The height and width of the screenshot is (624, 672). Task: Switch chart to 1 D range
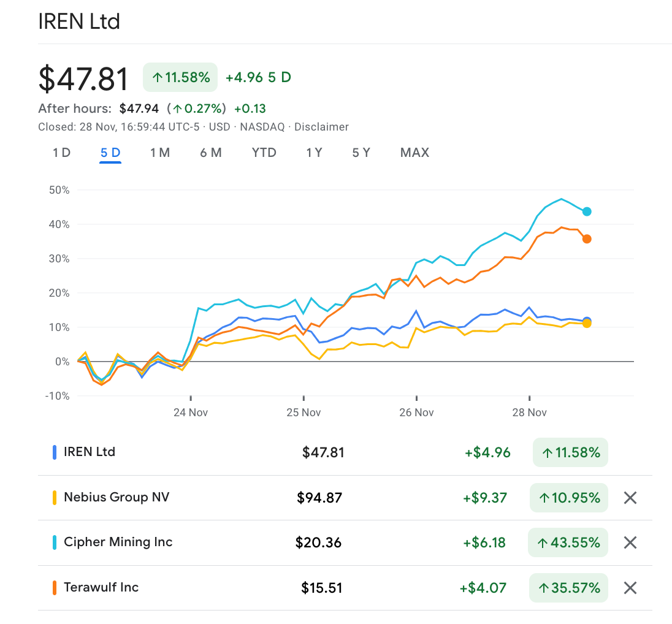62,153
